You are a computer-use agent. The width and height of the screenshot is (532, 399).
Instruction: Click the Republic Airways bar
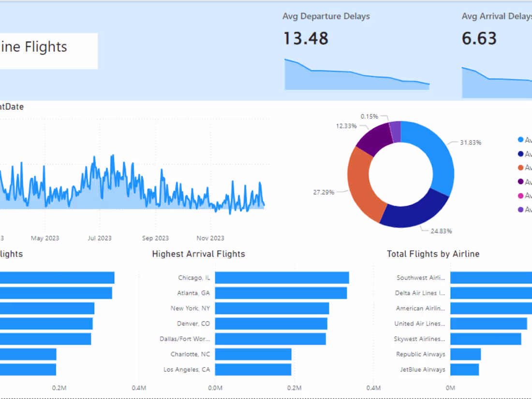tap(466, 354)
